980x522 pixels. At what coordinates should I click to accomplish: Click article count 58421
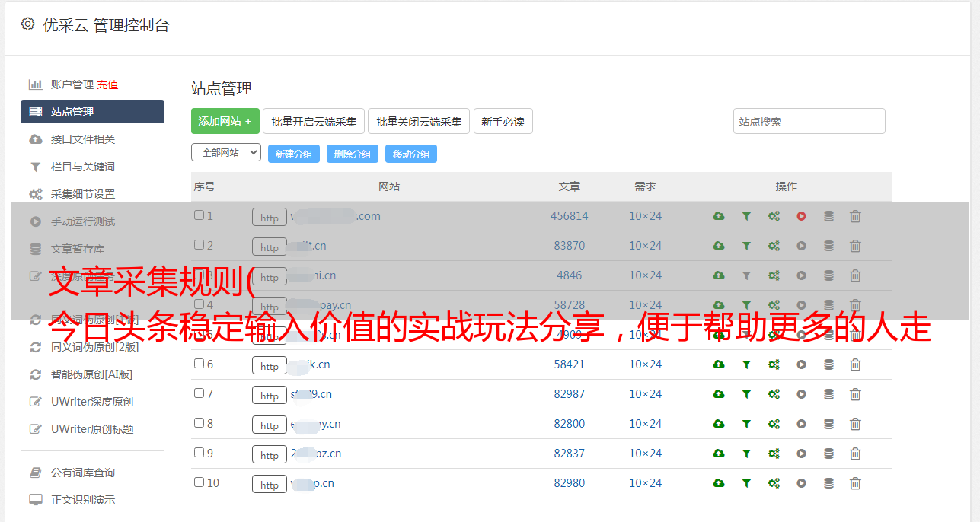point(570,364)
